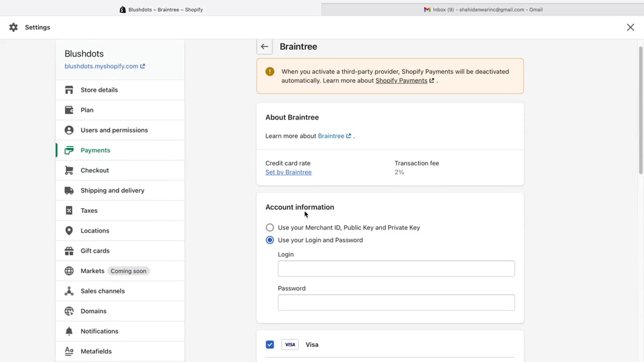
Task: Click the Domains globe icon
Action: coord(69,311)
